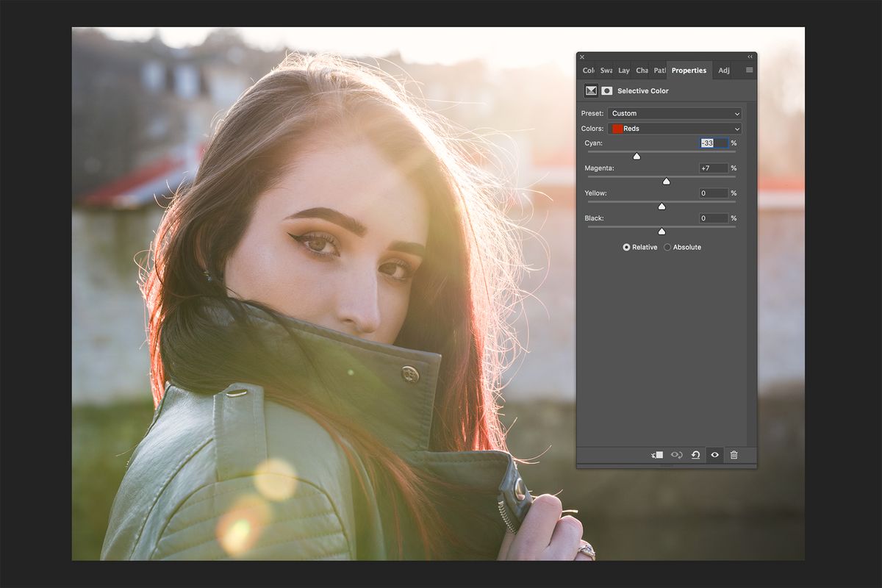
Task: Toggle adjustment layer visibility with the eye icon
Action: pos(714,455)
